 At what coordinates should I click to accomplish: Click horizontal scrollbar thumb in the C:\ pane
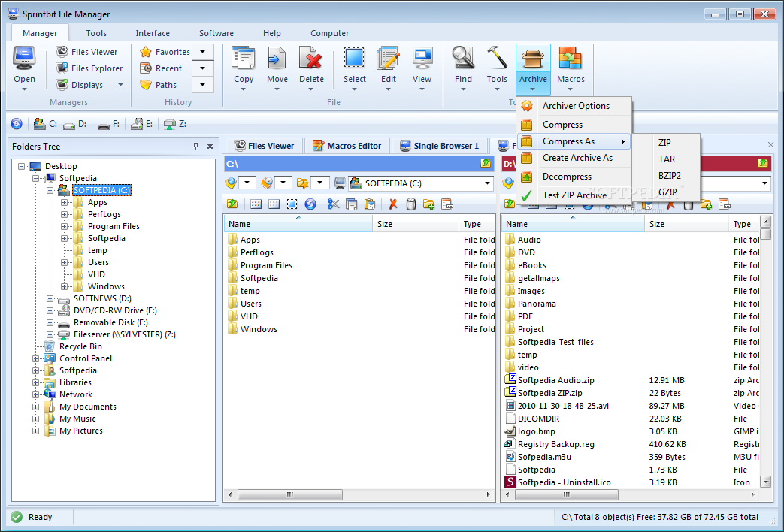click(290, 494)
